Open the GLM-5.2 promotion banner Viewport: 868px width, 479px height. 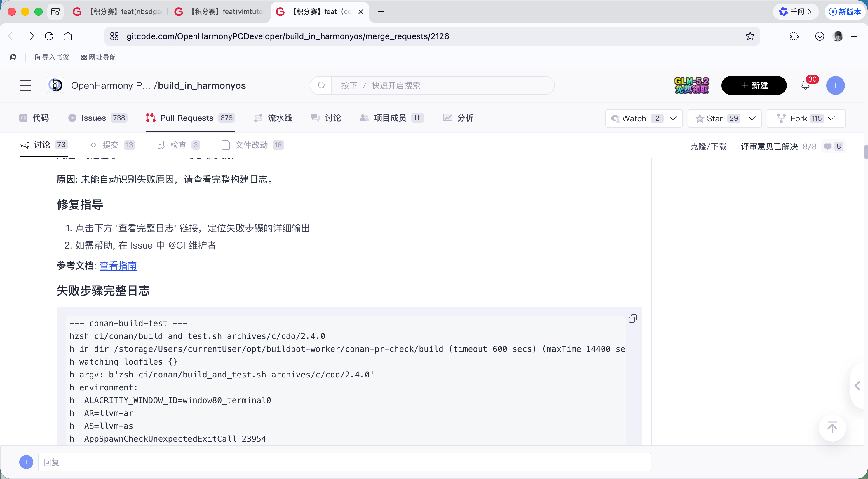pos(691,85)
